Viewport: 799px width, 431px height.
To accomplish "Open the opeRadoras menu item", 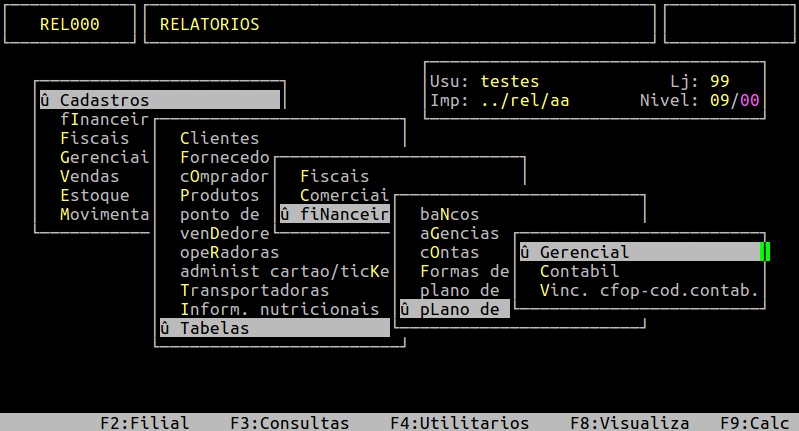I will coord(229,252).
